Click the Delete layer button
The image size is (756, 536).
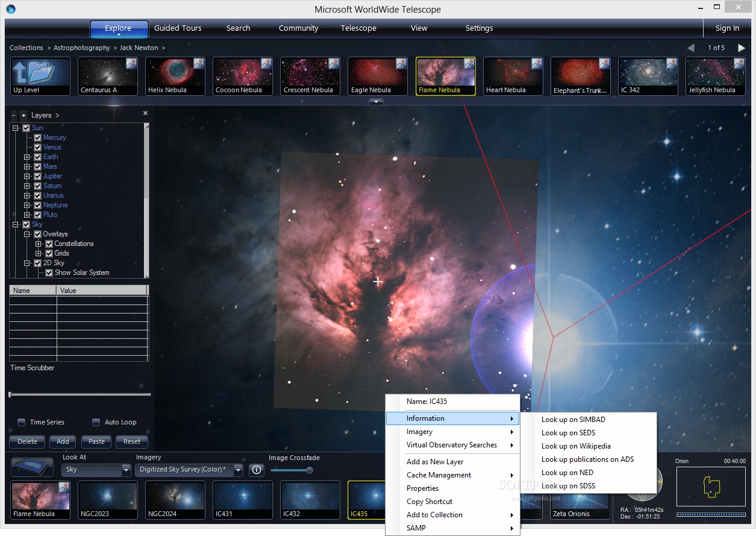27,441
